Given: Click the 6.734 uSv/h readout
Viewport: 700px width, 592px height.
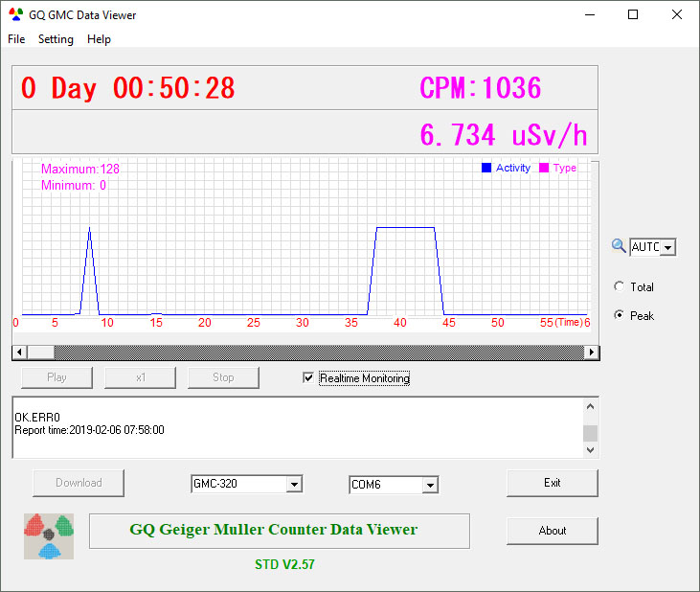Looking at the screenshot, I should (x=504, y=135).
